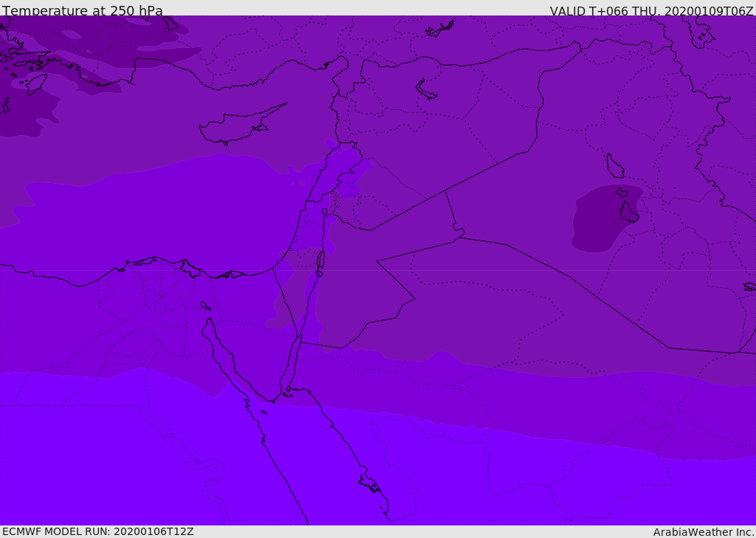Click the 'Temperature at 250 hPa' title text

coord(83,10)
